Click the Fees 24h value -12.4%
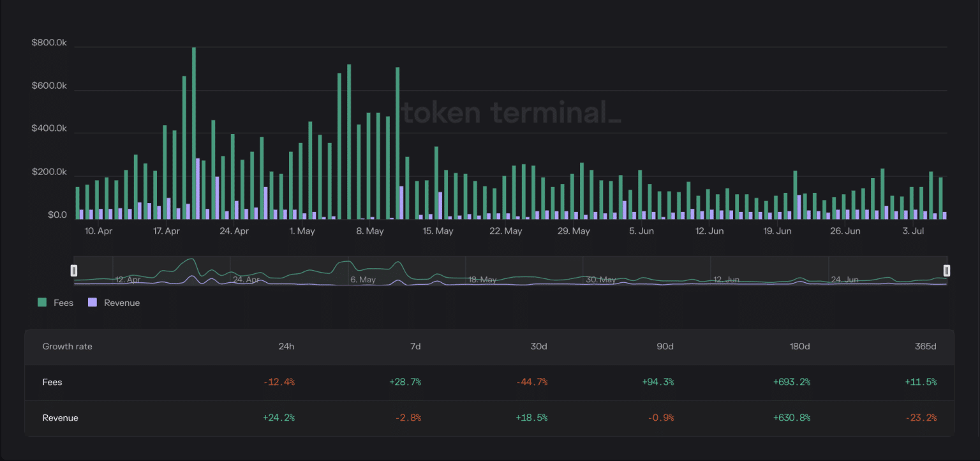 pyautogui.click(x=279, y=382)
